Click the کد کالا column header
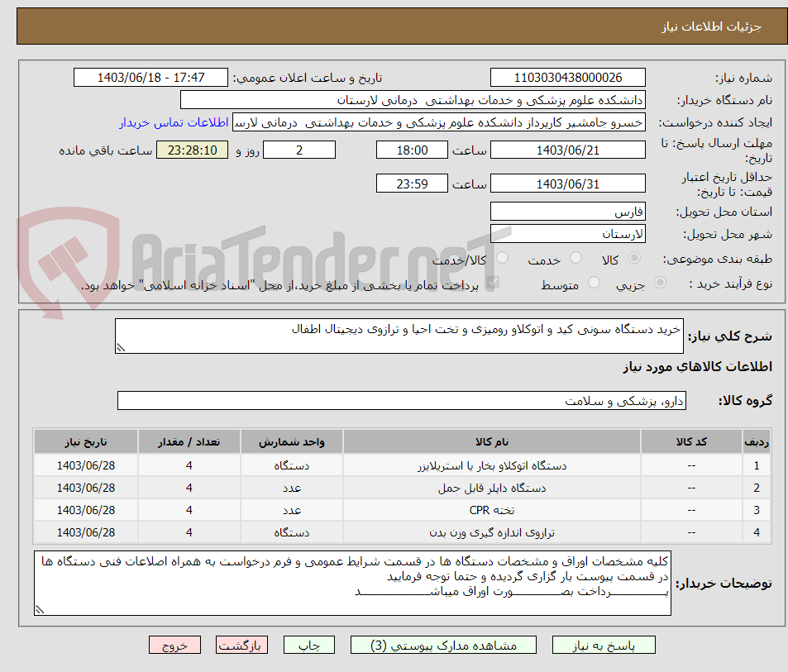 point(691,442)
